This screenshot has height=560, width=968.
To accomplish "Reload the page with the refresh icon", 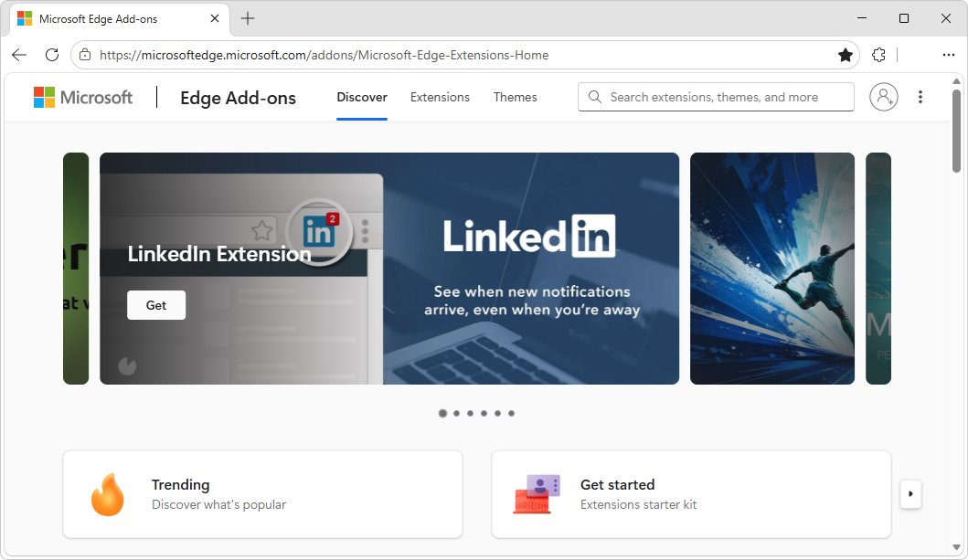I will [52, 55].
